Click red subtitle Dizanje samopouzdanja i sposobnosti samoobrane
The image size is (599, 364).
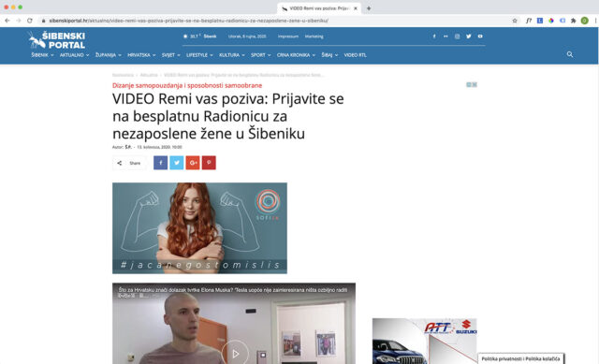click(187, 85)
